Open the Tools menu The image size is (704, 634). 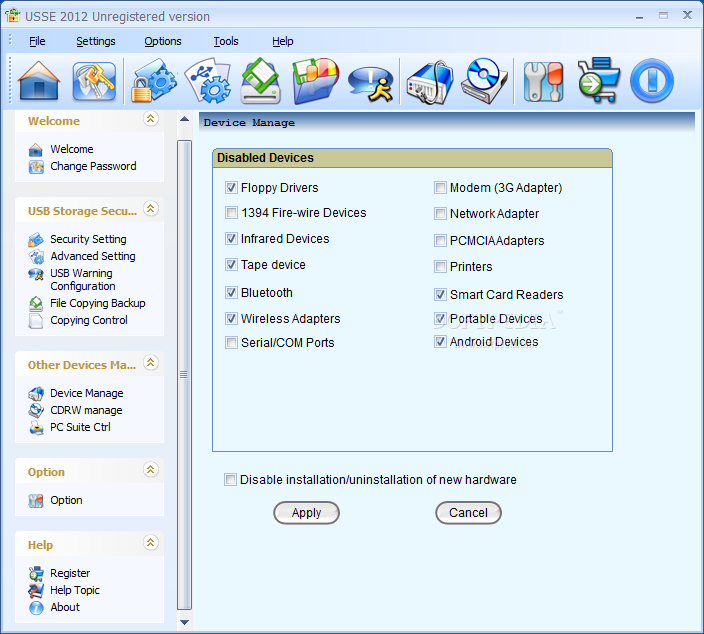tap(226, 41)
